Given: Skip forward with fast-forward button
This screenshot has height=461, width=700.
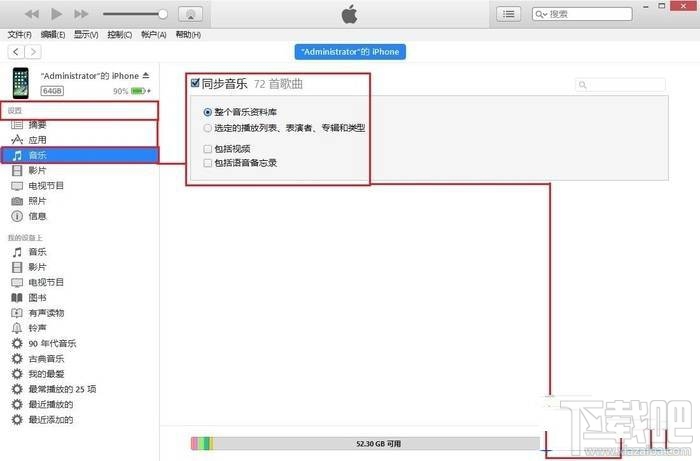Looking at the screenshot, I should (81, 14).
